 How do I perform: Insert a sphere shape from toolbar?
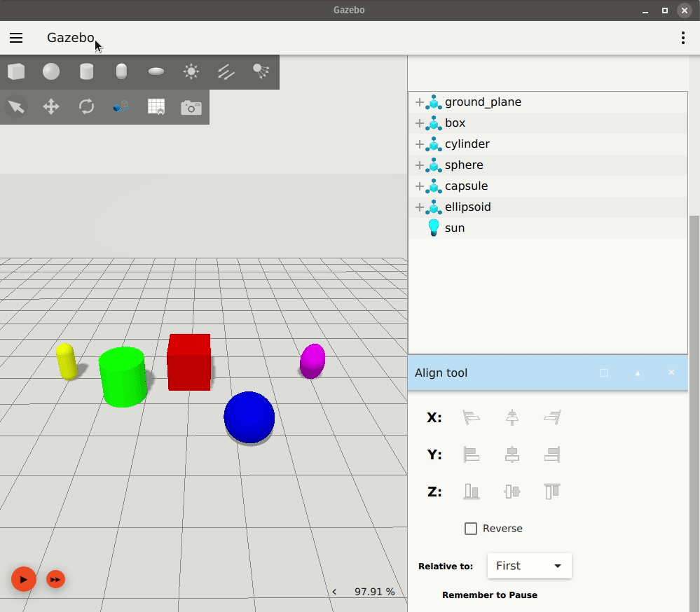tap(51, 71)
